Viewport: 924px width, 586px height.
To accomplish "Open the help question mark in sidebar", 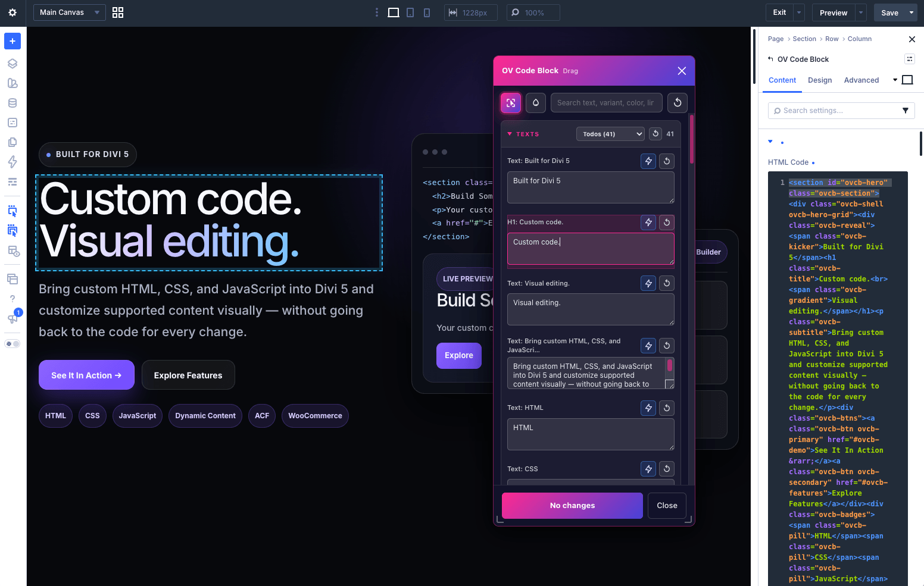I will [13, 299].
